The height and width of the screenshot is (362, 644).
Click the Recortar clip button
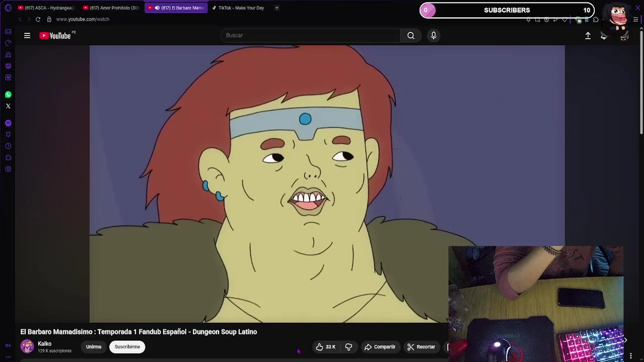pos(422,347)
